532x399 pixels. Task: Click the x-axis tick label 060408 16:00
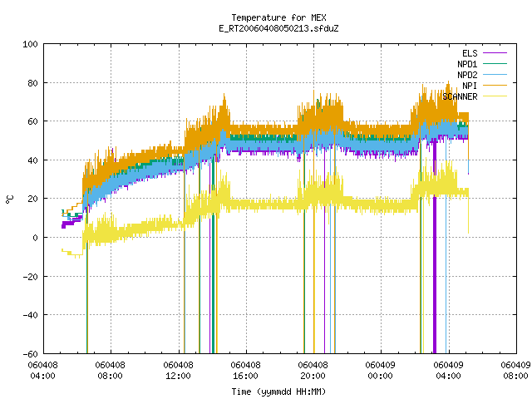pos(246,371)
